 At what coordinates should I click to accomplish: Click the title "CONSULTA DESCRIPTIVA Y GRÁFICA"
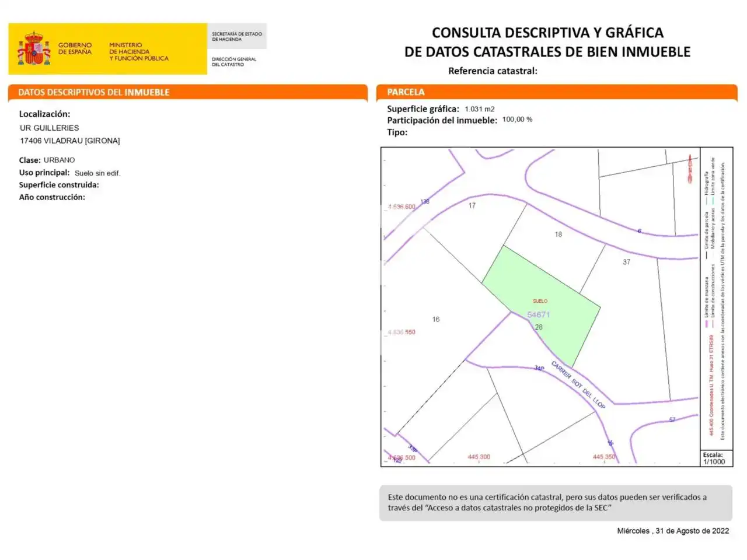pos(547,33)
